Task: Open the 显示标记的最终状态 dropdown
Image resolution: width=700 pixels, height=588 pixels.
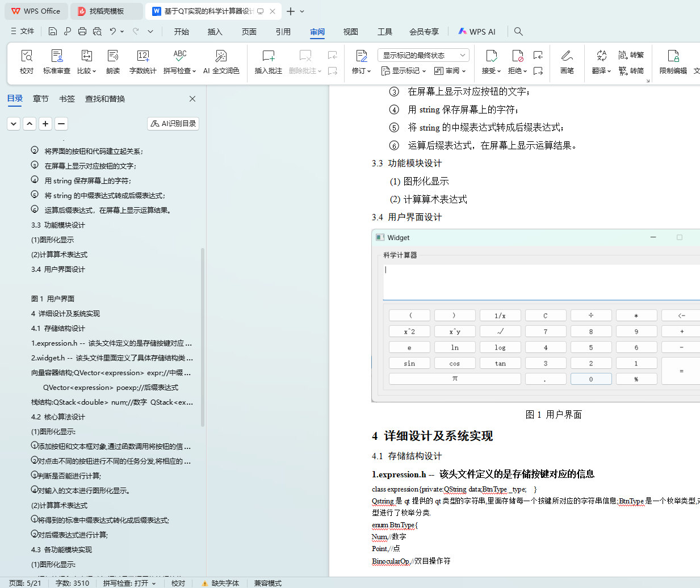Action: click(x=423, y=55)
